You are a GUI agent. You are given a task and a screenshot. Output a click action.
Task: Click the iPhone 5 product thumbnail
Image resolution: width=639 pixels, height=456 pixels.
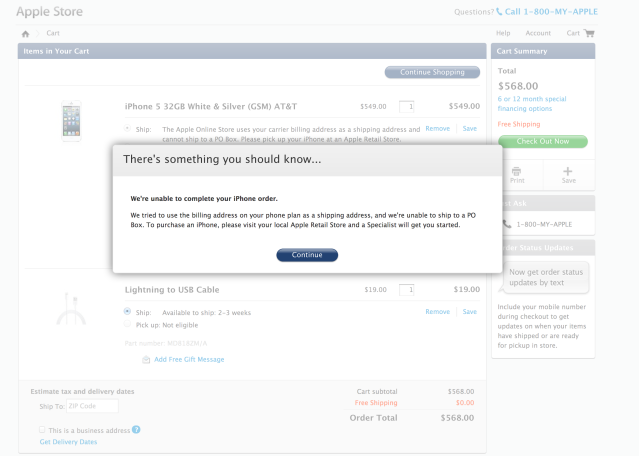[71, 121]
